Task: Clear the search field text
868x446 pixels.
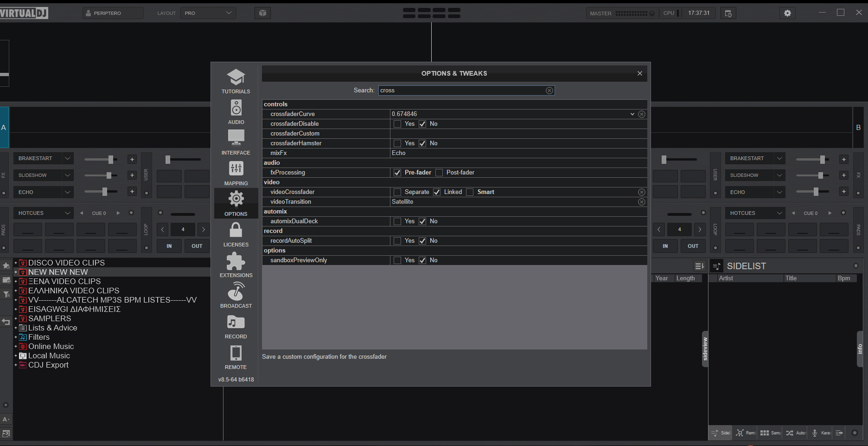Action: coord(549,90)
